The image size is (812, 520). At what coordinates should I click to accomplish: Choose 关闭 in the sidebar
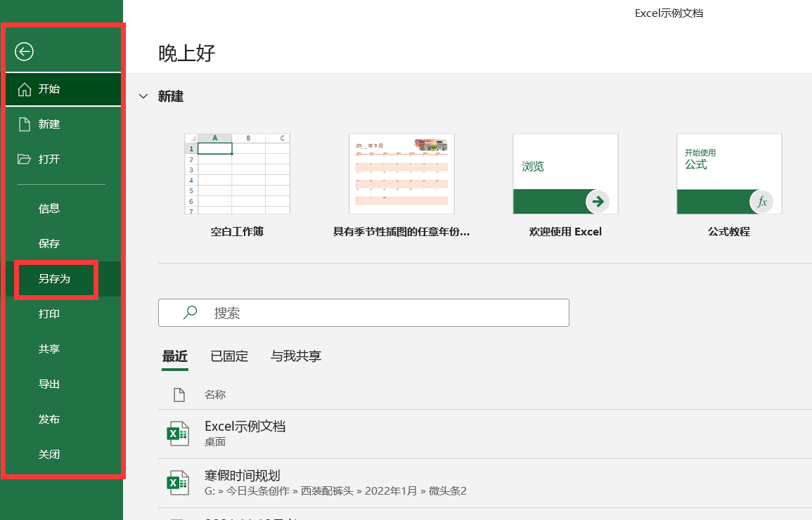click(49, 455)
